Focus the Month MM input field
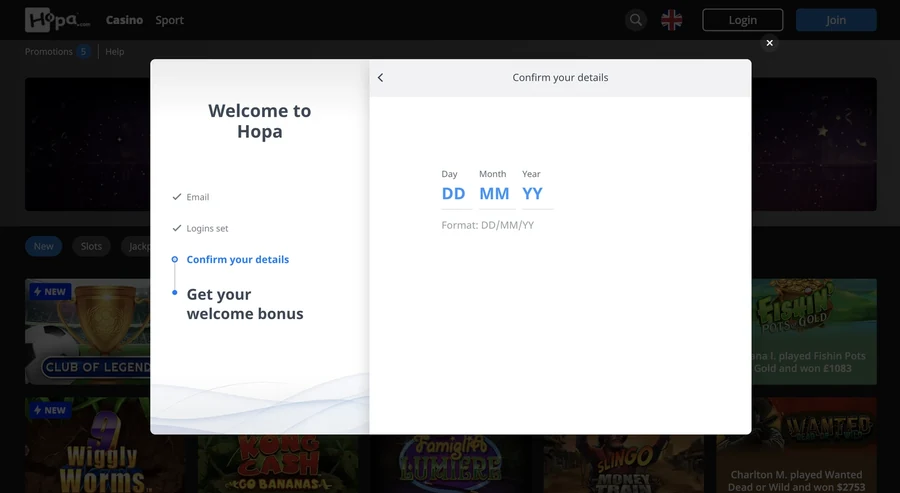The width and height of the screenshot is (900, 493). [x=496, y=194]
